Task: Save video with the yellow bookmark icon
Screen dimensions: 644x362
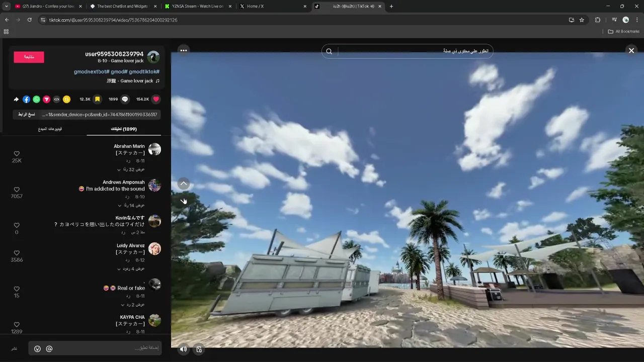Action: pos(98,100)
